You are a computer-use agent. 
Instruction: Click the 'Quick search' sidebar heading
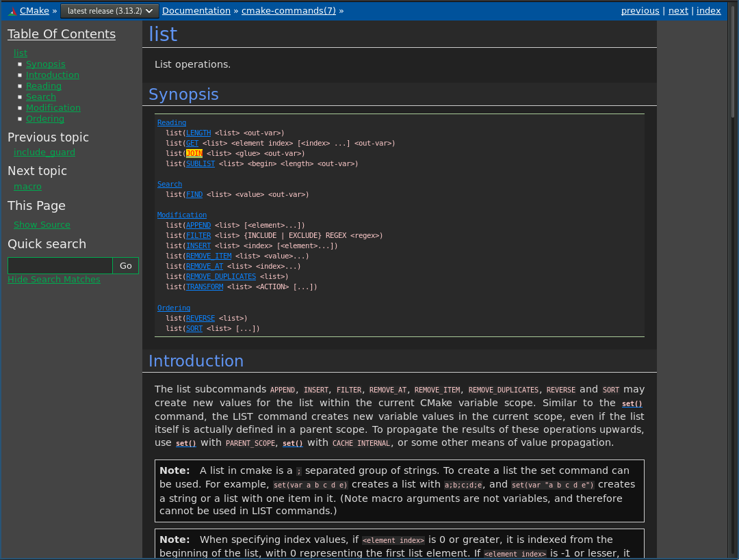pyautogui.click(x=47, y=244)
